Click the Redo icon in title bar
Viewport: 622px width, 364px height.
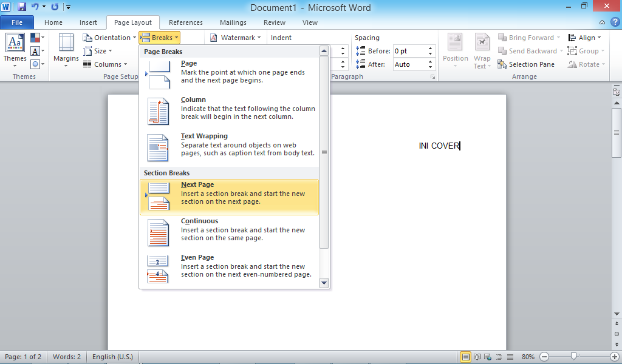pyautogui.click(x=55, y=7)
